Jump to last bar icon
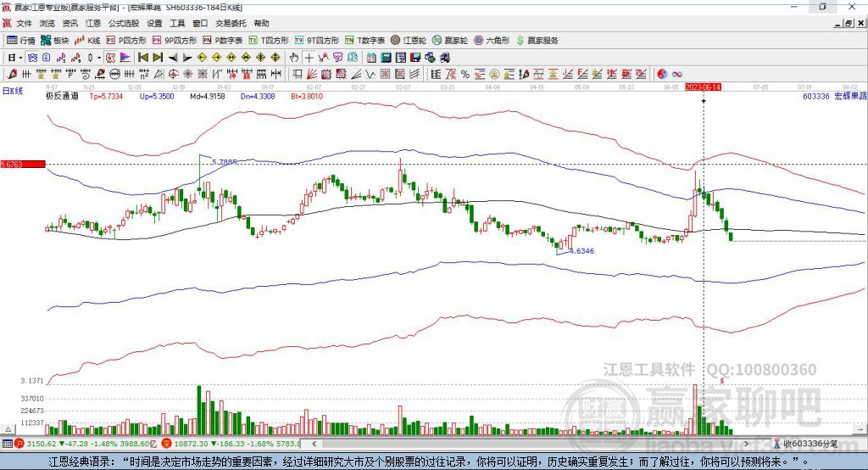Viewport: 868px width, 470px height. [x=158, y=58]
